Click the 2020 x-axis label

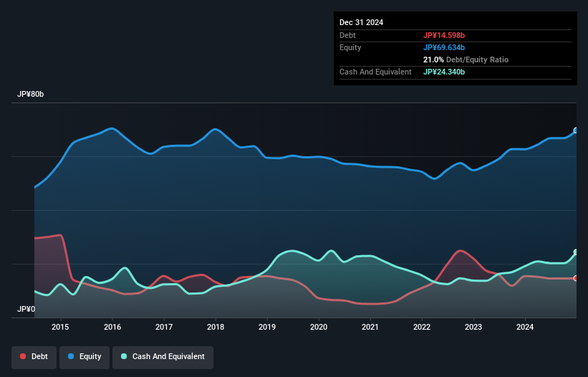(319, 327)
